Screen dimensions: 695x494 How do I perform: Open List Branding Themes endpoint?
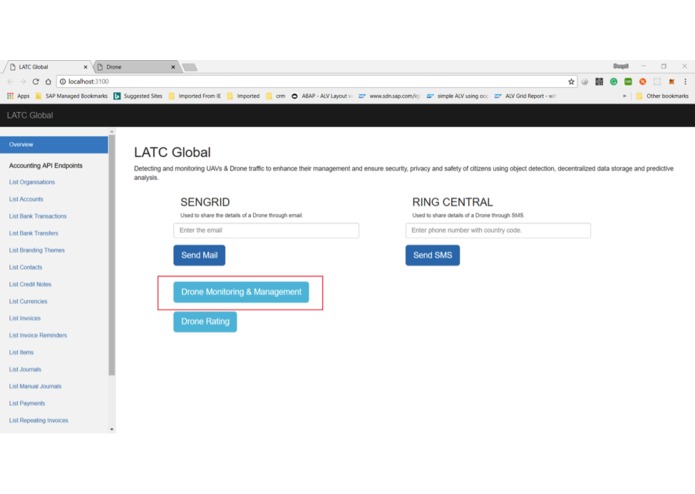(x=37, y=250)
